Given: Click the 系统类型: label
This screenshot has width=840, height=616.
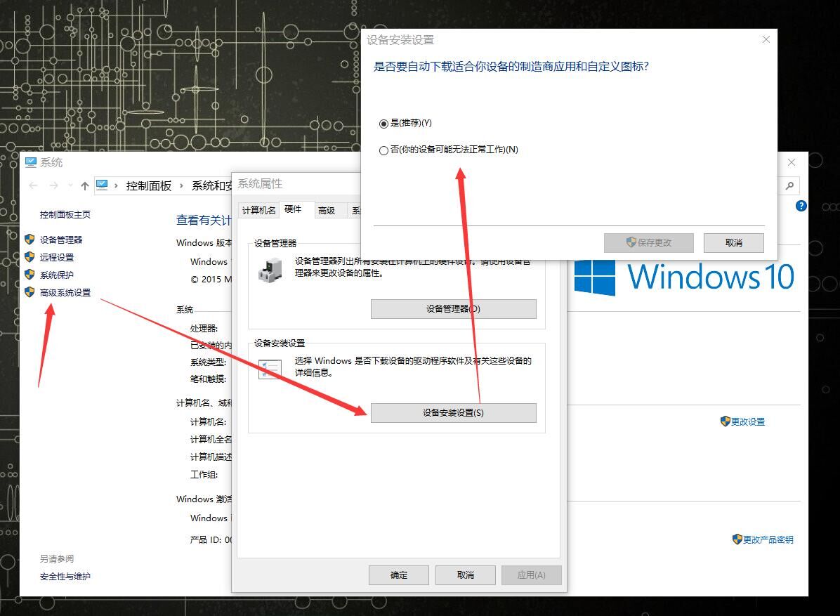Looking at the screenshot, I should point(209,362).
